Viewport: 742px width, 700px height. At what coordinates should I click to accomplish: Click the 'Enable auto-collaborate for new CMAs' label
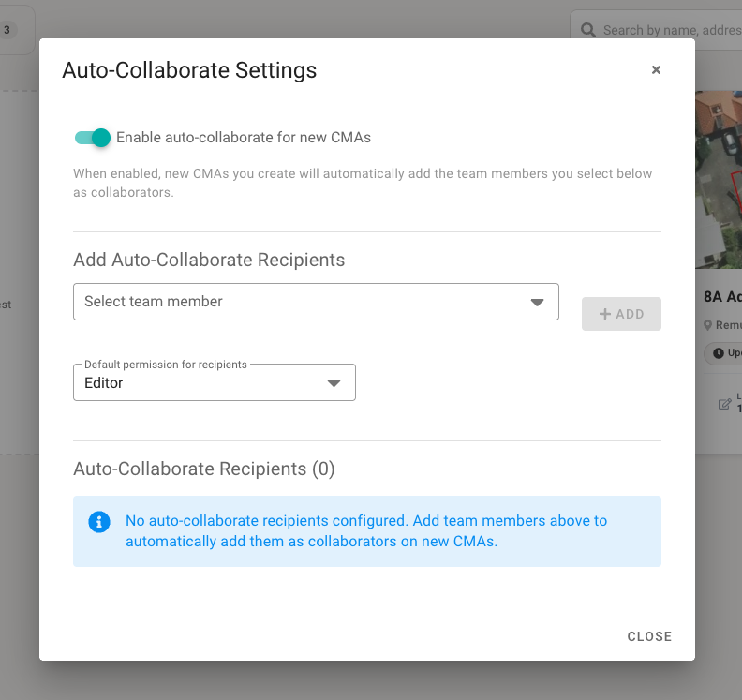point(244,138)
